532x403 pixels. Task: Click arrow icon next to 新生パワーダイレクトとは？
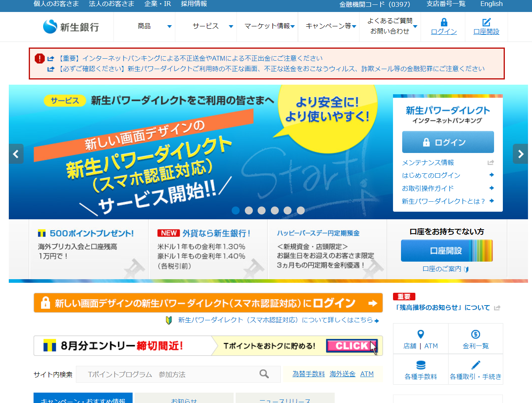click(x=492, y=201)
